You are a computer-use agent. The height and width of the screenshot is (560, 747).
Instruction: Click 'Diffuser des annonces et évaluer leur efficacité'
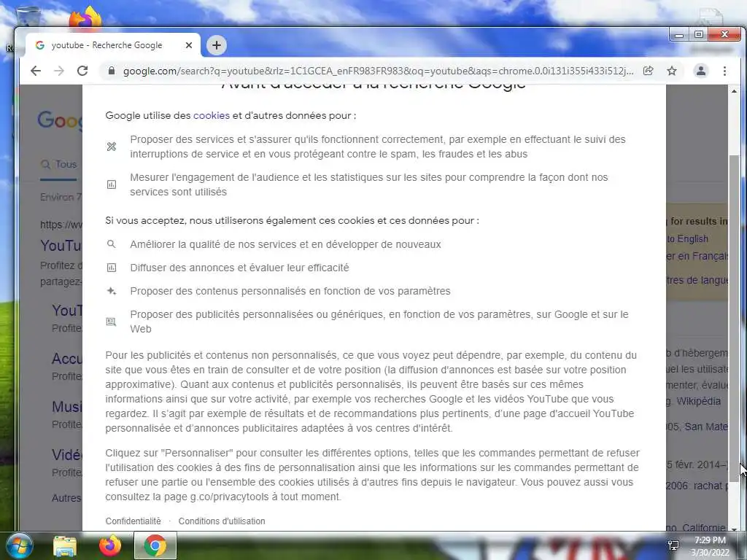click(x=239, y=268)
